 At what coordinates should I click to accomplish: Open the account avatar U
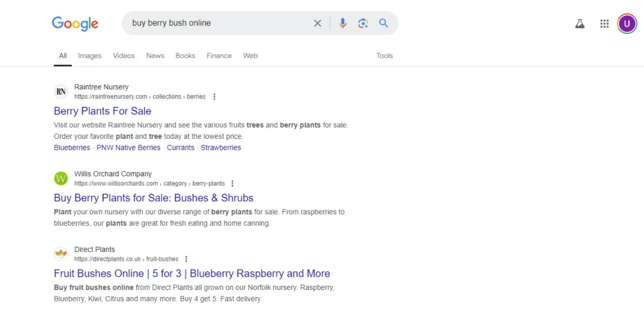[x=627, y=24]
